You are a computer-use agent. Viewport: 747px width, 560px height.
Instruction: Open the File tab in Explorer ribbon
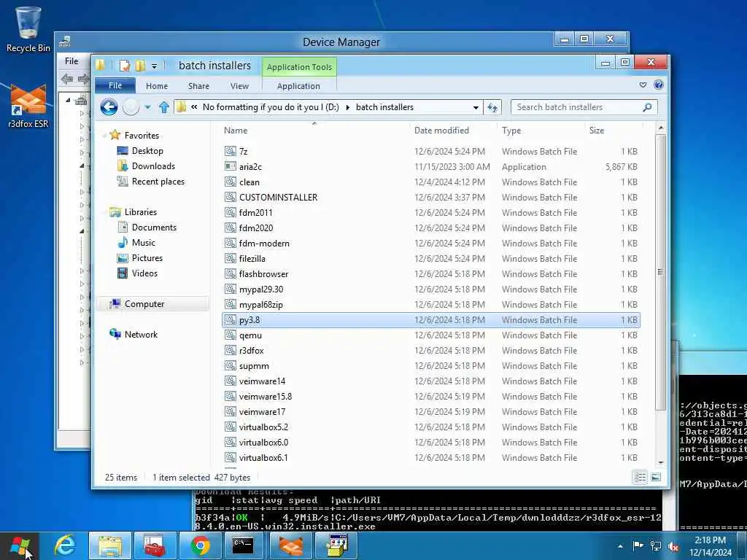[x=115, y=86]
